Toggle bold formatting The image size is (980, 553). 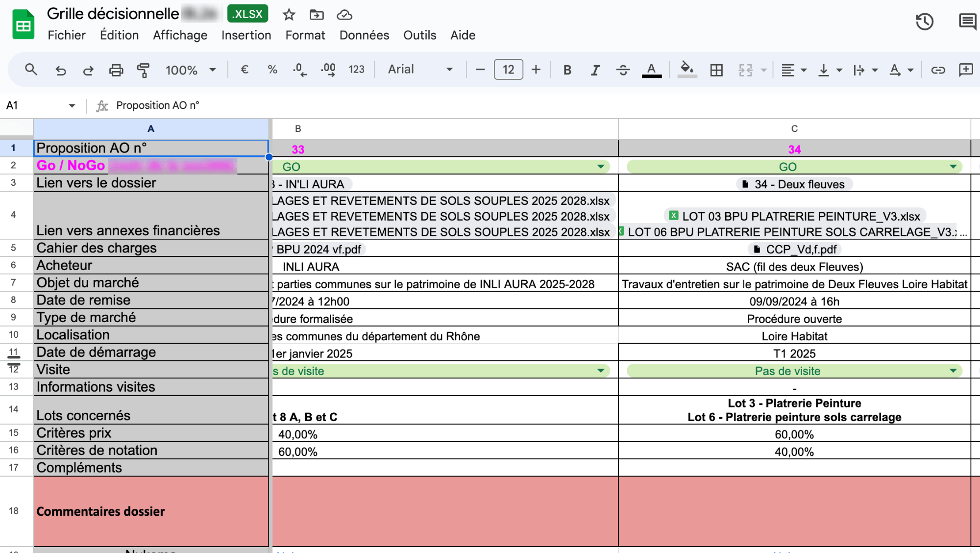coord(567,70)
